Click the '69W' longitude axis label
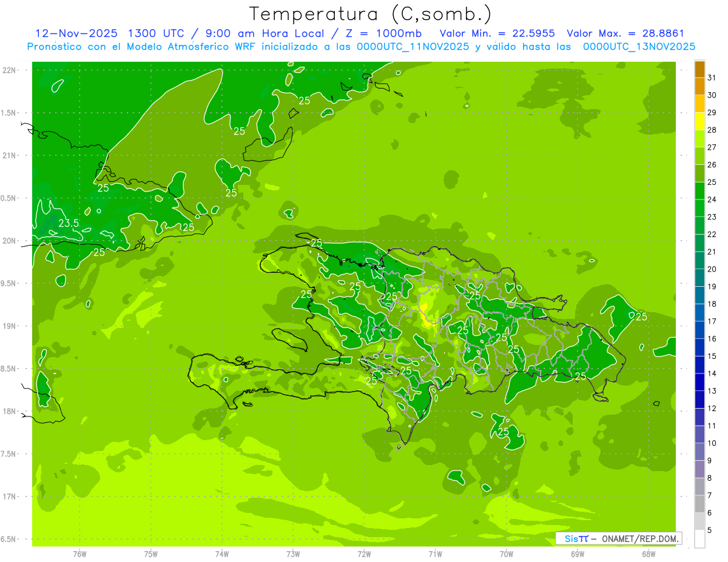The height and width of the screenshot is (562, 728). [x=578, y=554]
